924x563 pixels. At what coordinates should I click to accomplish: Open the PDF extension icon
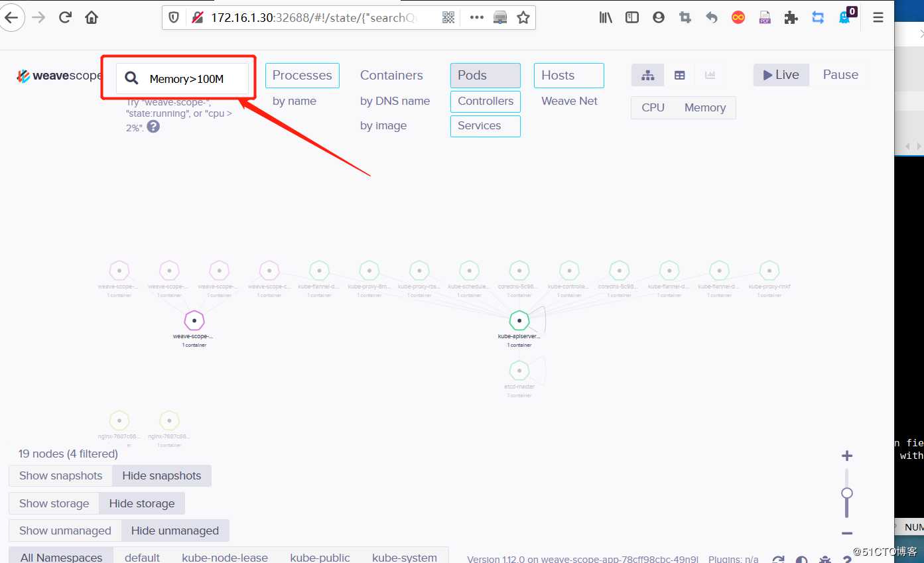coord(765,18)
